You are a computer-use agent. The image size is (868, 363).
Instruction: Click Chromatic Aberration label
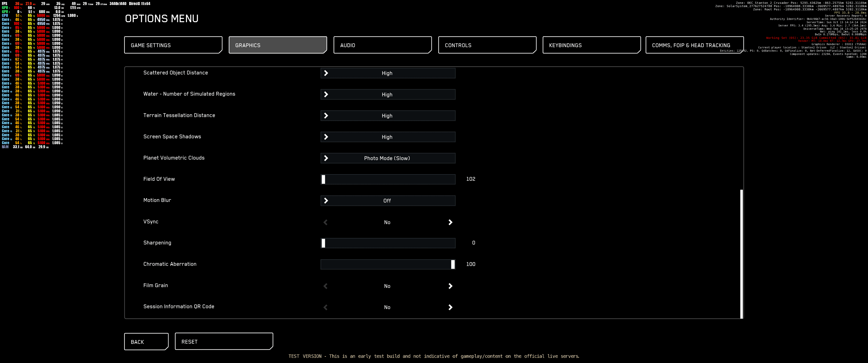click(170, 264)
